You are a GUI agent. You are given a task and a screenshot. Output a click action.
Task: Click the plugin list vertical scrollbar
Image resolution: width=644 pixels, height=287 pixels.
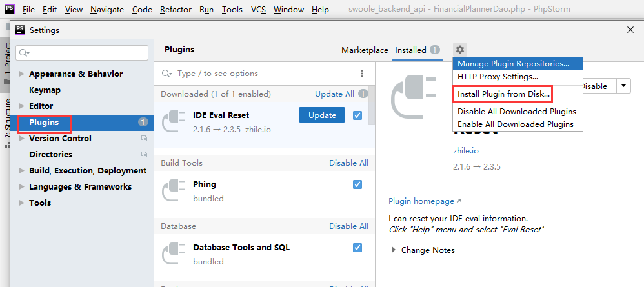point(371,106)
